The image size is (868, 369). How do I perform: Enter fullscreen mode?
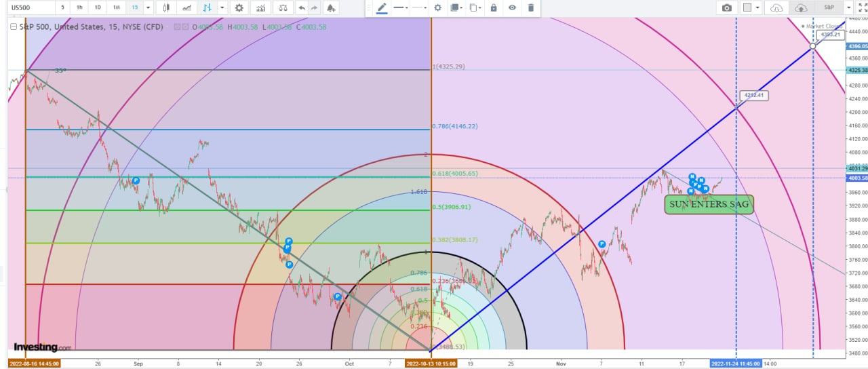pos(863,7)
